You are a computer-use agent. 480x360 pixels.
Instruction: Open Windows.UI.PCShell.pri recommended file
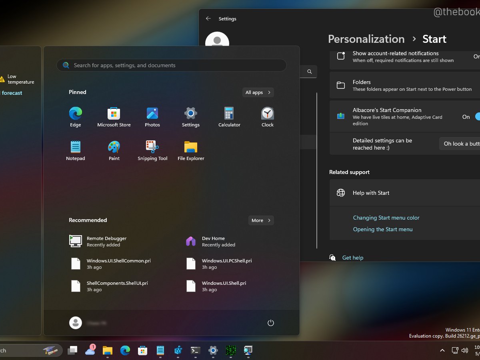tap(219, 264)
